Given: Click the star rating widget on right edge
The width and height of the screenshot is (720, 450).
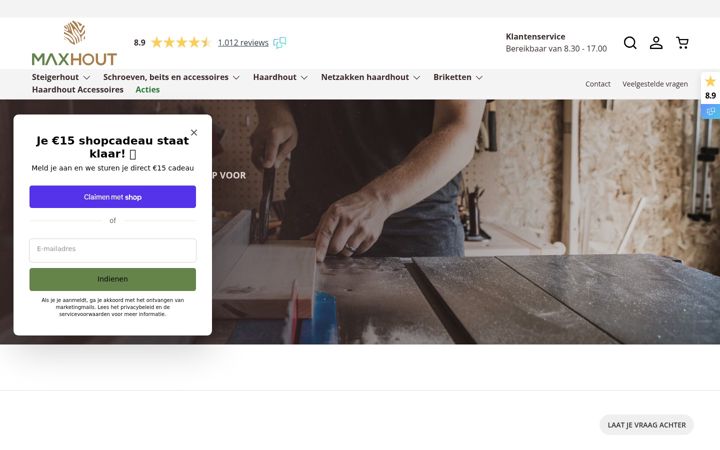Looking at the screenshot, I should [710, 96].
